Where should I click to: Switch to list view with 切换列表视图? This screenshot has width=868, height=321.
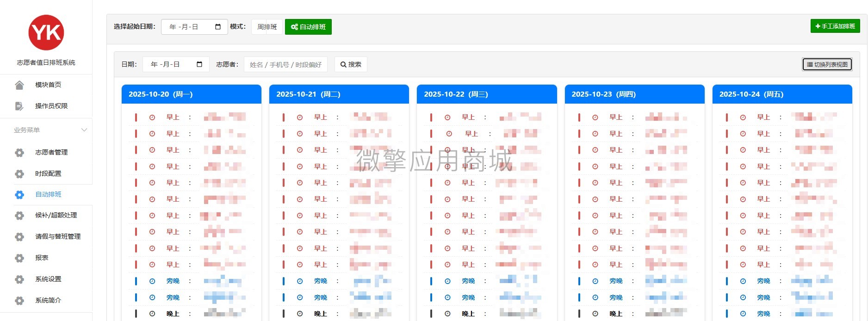point(827,64)
